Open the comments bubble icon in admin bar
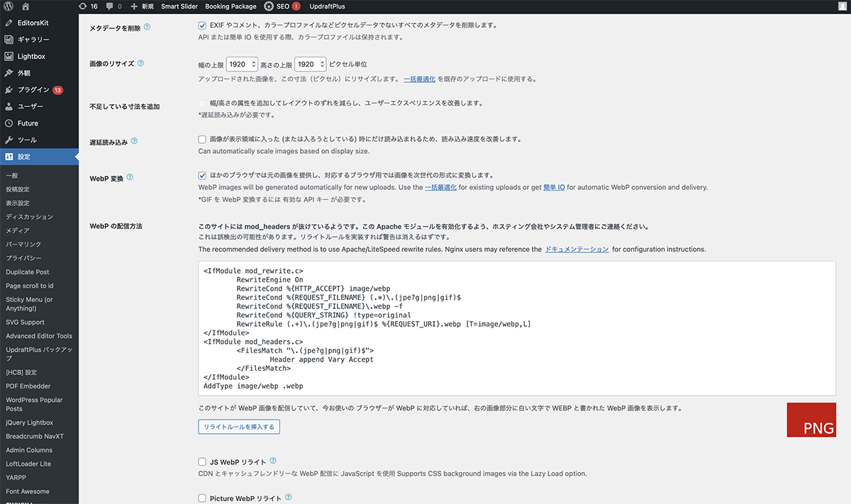Screen dimensions: 851x504 (109, 6)
